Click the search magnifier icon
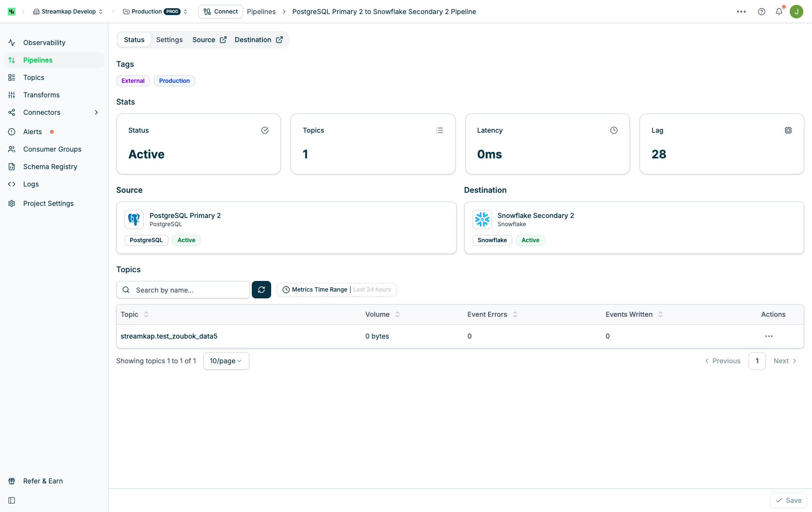The image size is (812, 512). click(126, 290)
